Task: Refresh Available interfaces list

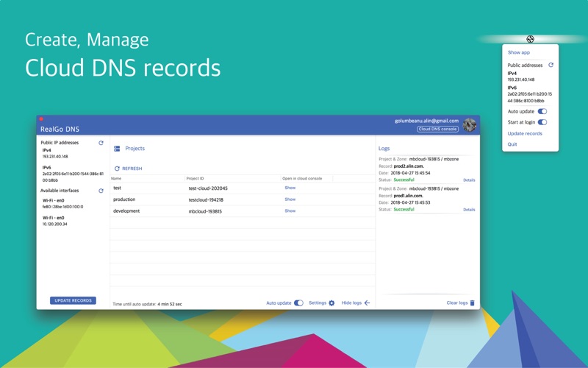Action: [101, 191]
